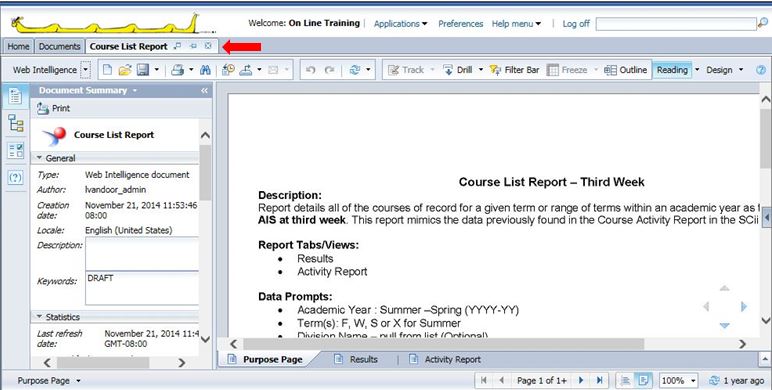Click the Undo arrow icon

tap(310, 70)
